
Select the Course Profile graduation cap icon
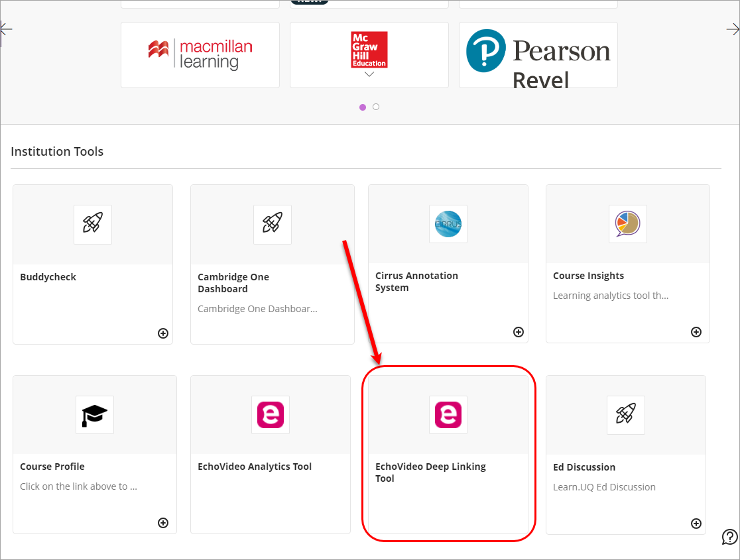pyautogui.click(x=94, y=415)
